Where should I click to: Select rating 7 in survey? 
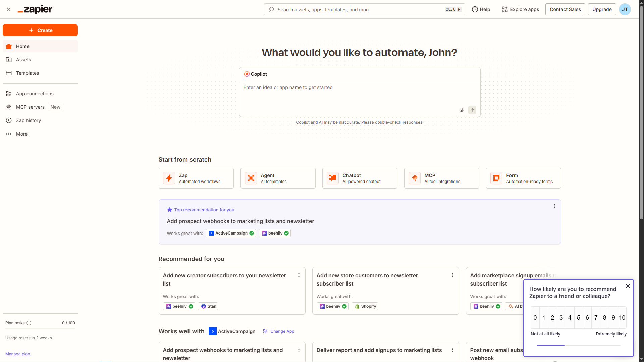(x=596, y=317)
